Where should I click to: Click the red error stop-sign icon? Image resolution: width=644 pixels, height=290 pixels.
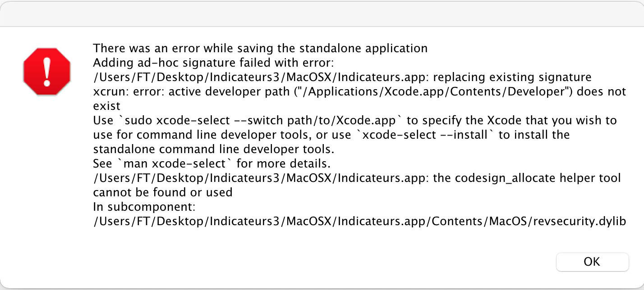click(x=47, y=71)
